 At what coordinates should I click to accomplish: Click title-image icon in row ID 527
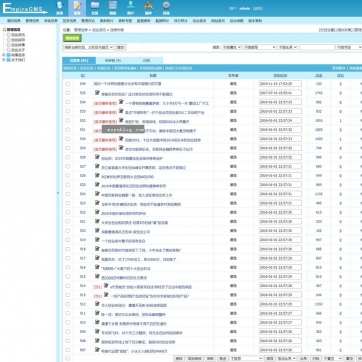(x=97, y=166)
